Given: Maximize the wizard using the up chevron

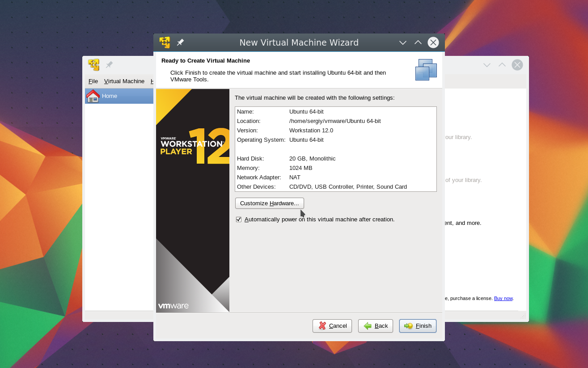Looking at the screenshot, I should click(x=418, y=42).
